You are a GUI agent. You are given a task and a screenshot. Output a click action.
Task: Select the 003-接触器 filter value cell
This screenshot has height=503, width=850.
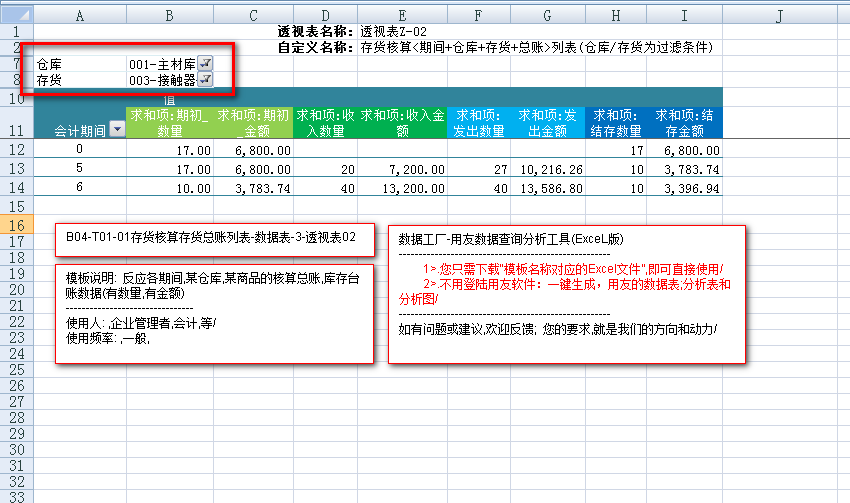point(160,79)
